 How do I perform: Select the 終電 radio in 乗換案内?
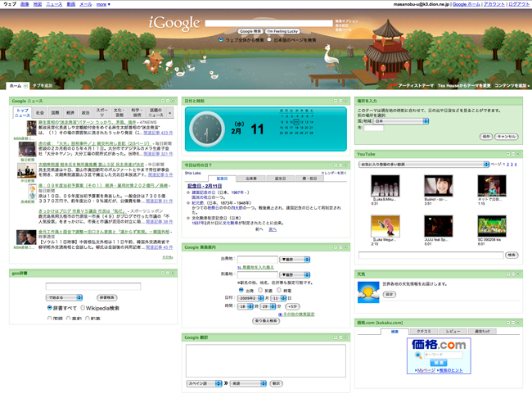click(x=279, y=290)
